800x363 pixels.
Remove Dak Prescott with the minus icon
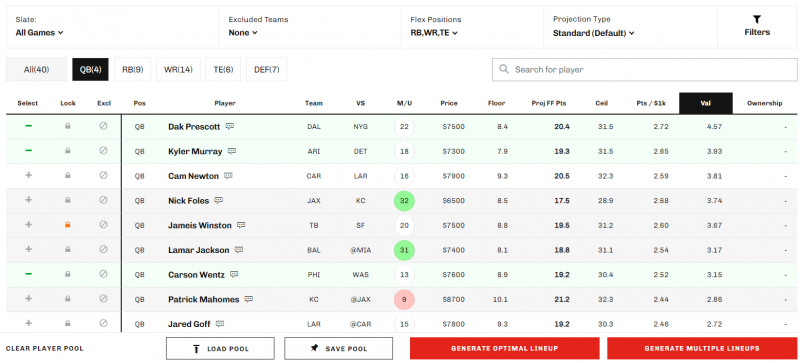pos(29,126)
